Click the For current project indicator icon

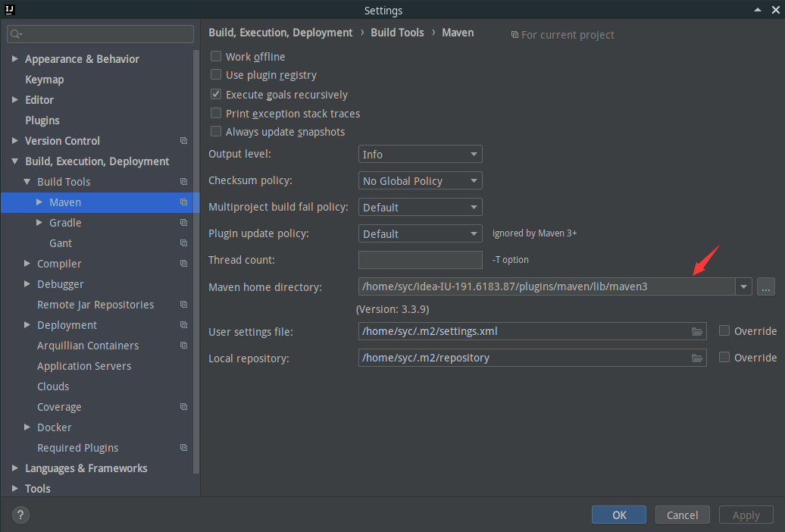[x=514, y=35]
